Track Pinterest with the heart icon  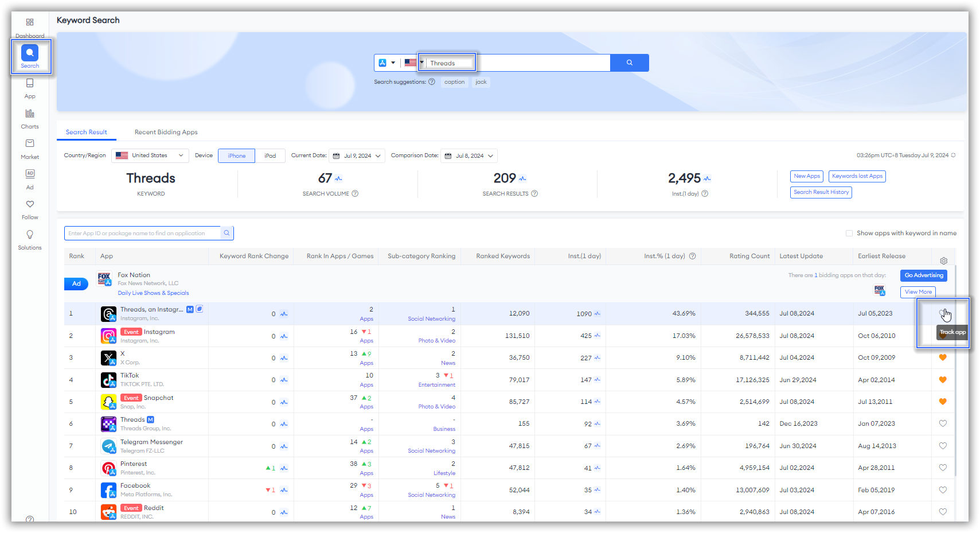pyautogui.click(x=943, y=468)
